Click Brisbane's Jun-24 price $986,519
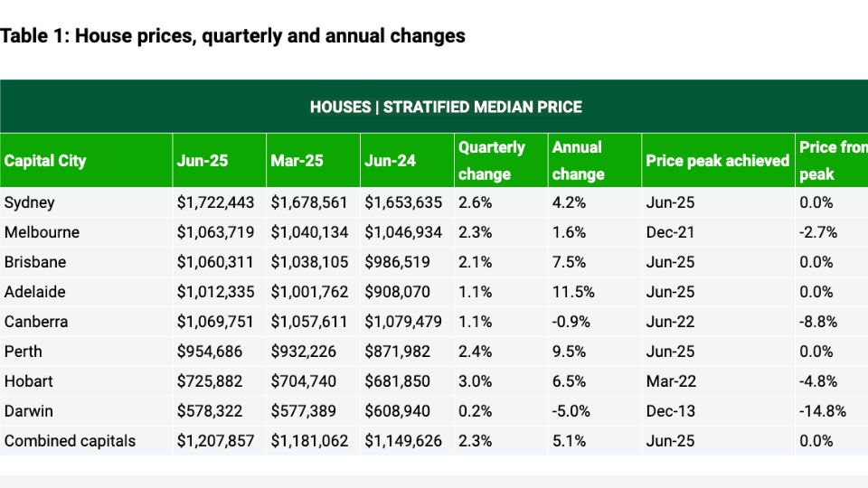This screenshot has width=868, height=488. [x=397, y=262]
